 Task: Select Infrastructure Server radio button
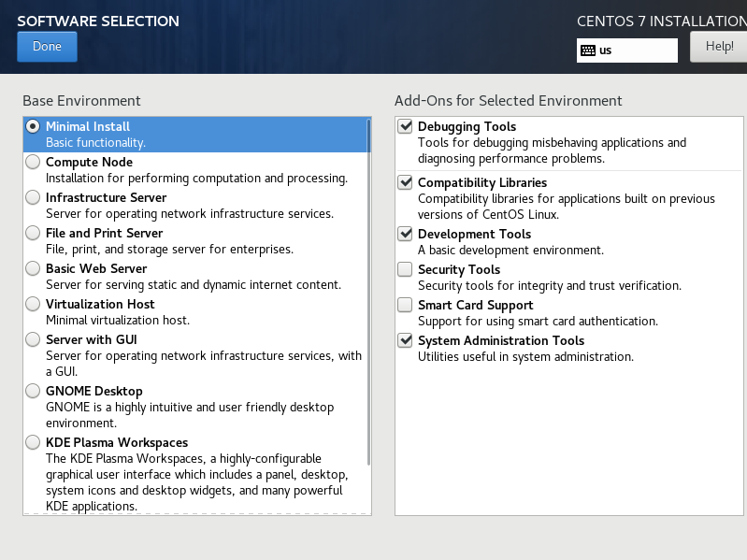pyautogui.click(x=34, y=197)
